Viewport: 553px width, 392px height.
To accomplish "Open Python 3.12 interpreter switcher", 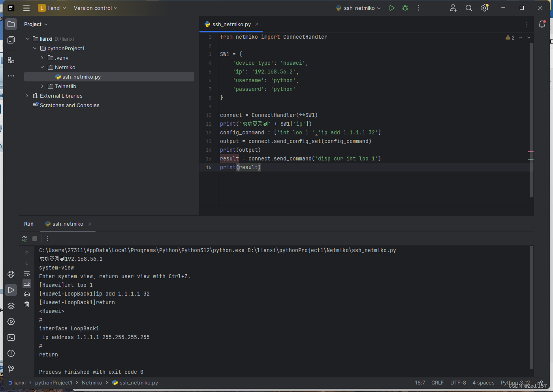I will 515,383.
